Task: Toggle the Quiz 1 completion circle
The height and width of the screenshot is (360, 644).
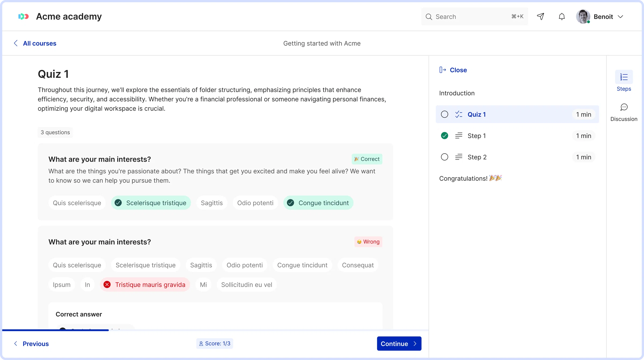Action: (x=445, y=114)
